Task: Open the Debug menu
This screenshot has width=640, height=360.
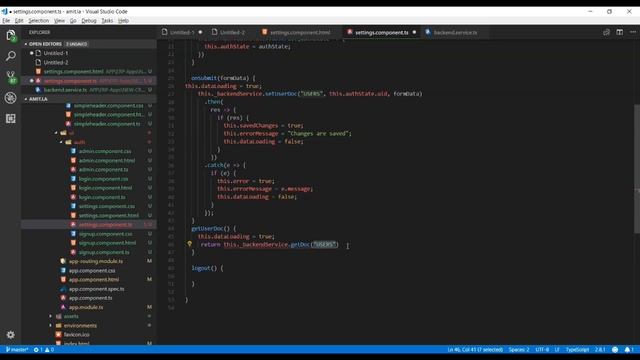Action: tap(89, 20)
